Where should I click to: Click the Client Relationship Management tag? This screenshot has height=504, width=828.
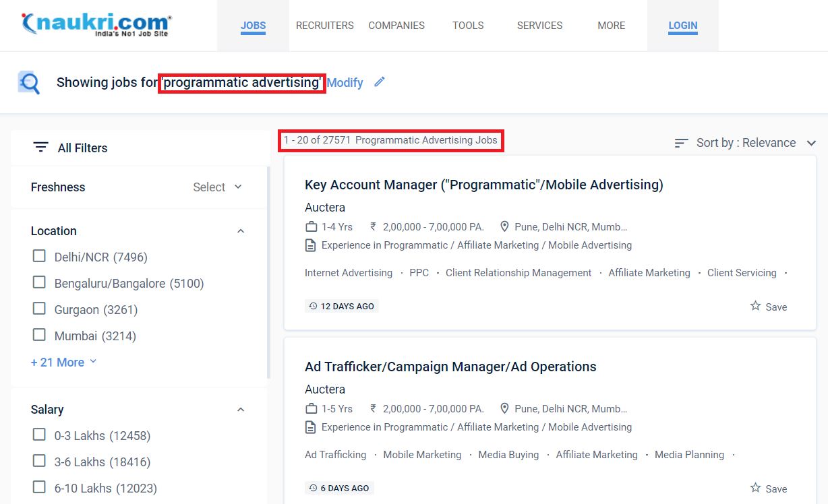519,273
